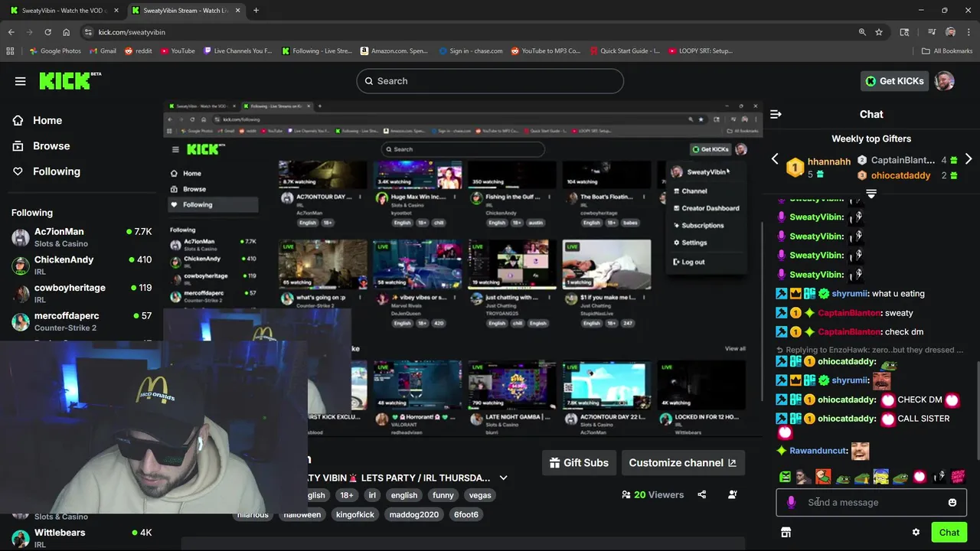Select the vegas stream tag
The image size is (980, 551).
[x=480, y=495]
